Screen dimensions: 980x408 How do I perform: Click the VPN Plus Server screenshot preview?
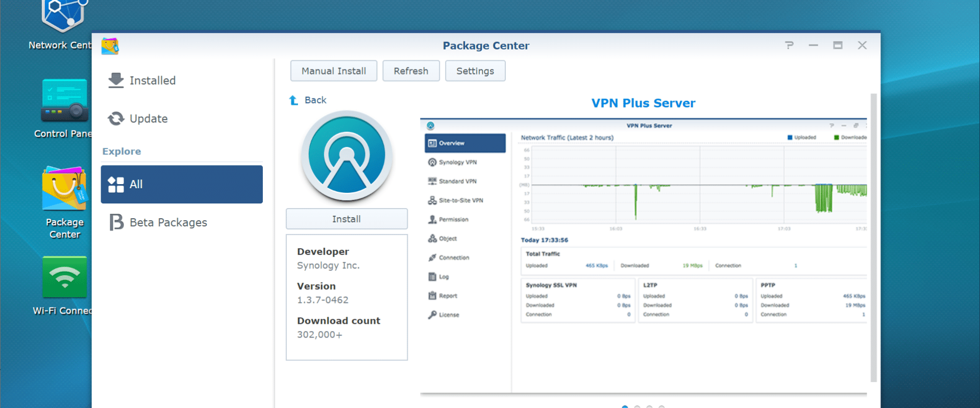pyautogui.click(x=643, y=256)
